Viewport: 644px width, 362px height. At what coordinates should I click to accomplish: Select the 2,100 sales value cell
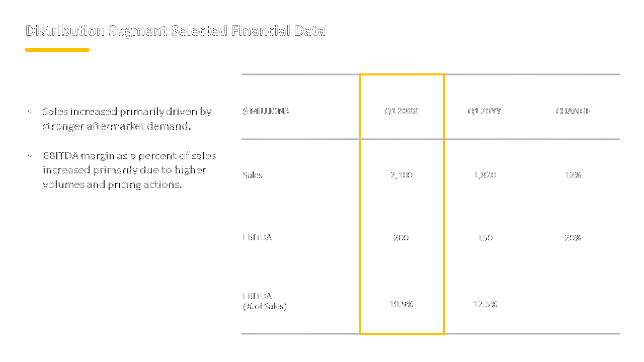coord(401,175)
